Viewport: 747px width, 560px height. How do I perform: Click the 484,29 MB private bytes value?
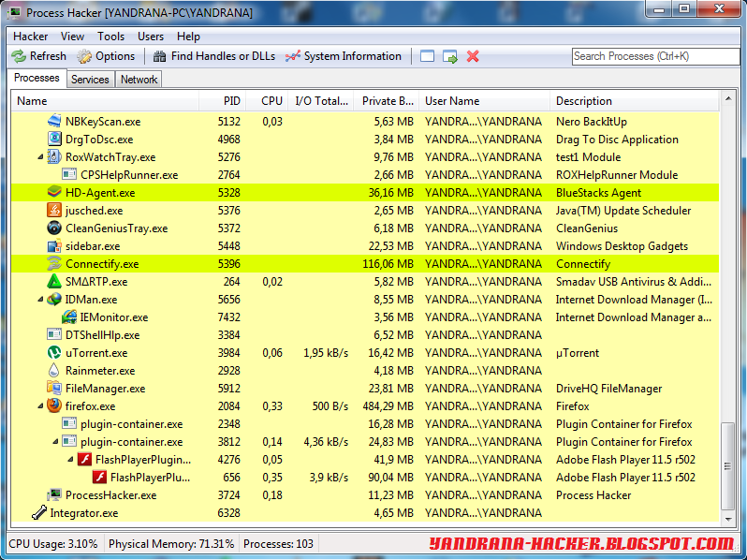click(x=388, y=406)
